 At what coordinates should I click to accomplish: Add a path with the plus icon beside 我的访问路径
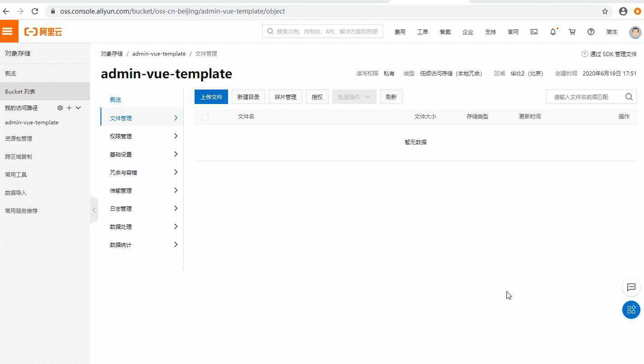point(69,108)
